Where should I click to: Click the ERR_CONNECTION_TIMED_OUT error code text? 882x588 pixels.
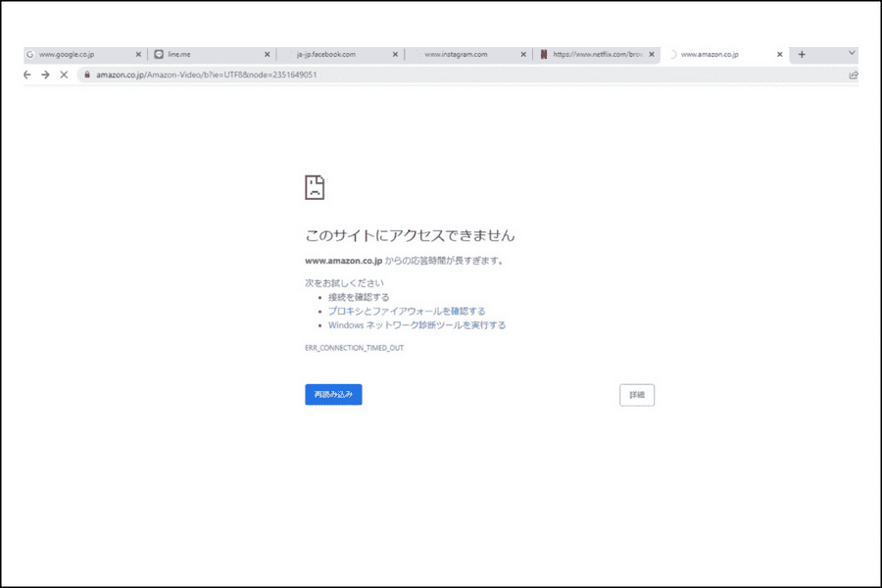point(355,348)
